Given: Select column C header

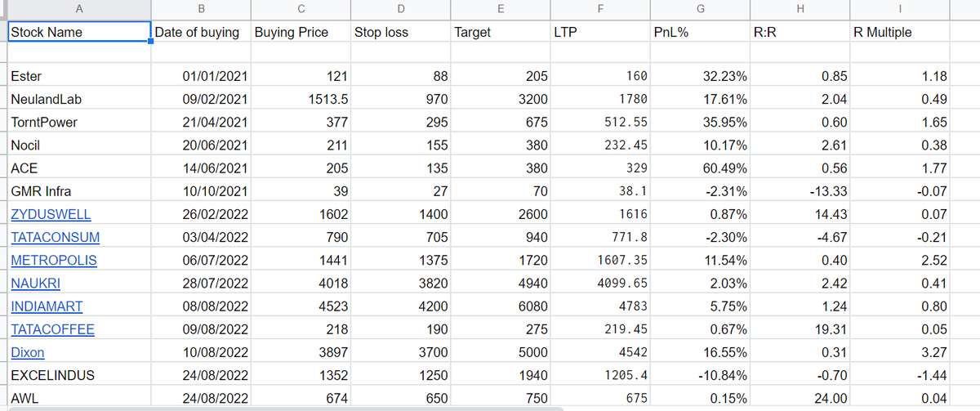Looking at the screenshot, I should pos(301,10).
